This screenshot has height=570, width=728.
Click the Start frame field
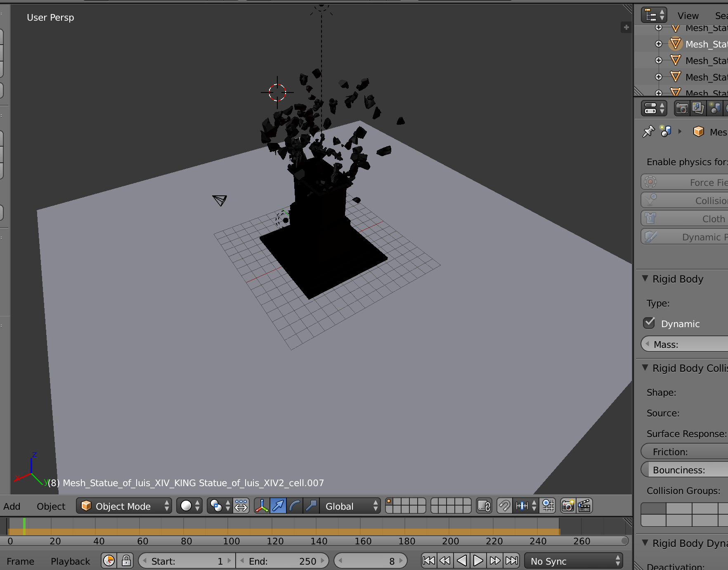click(x=187, y=561)
